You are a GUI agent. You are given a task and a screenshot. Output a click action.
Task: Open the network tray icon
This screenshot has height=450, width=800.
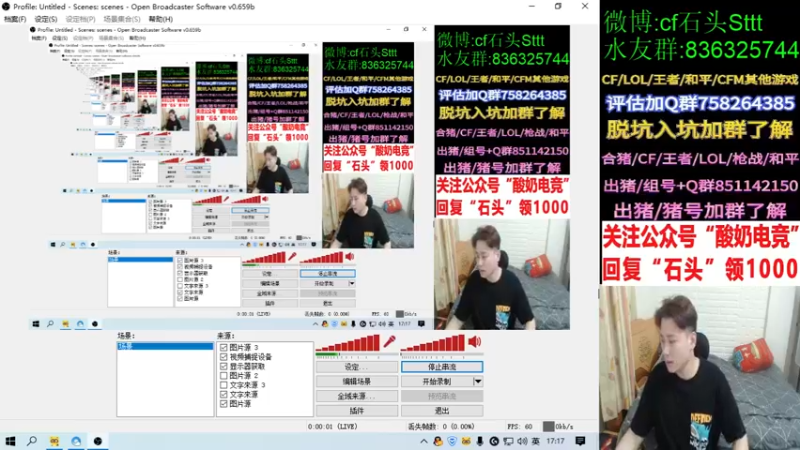508,441
